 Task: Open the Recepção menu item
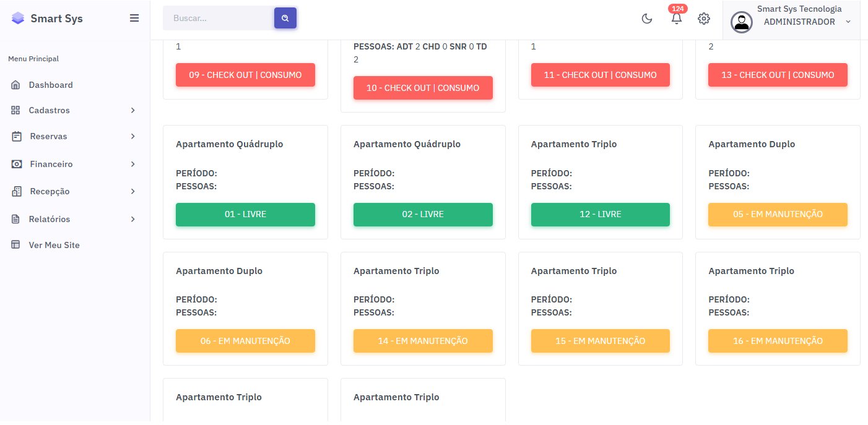50,192
